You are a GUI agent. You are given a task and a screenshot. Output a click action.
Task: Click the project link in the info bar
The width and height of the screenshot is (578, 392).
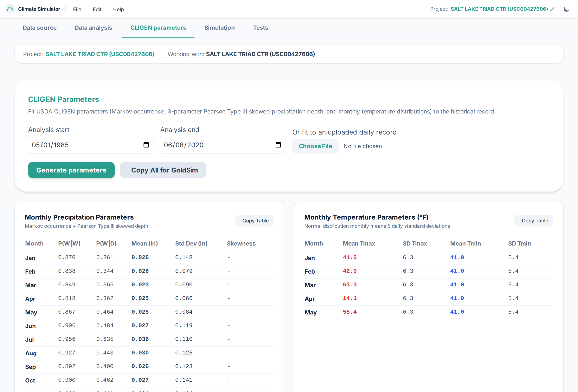(100, 54)
